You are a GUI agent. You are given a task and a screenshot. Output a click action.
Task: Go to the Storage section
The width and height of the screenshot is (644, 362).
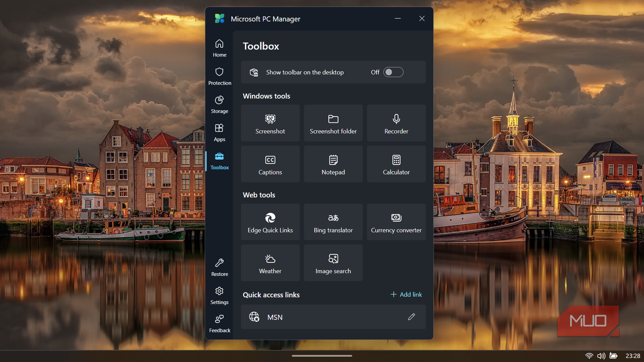[x=219, y=104]
